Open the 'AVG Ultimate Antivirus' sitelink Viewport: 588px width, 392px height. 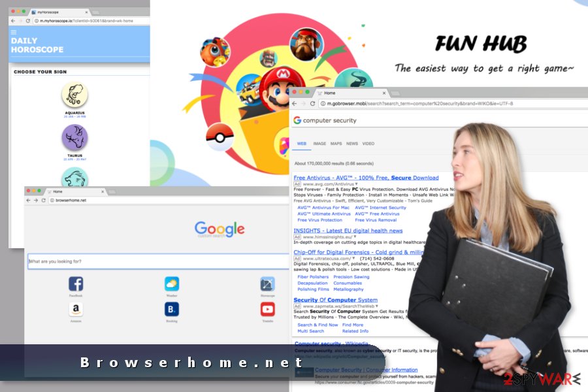point(324,214)
